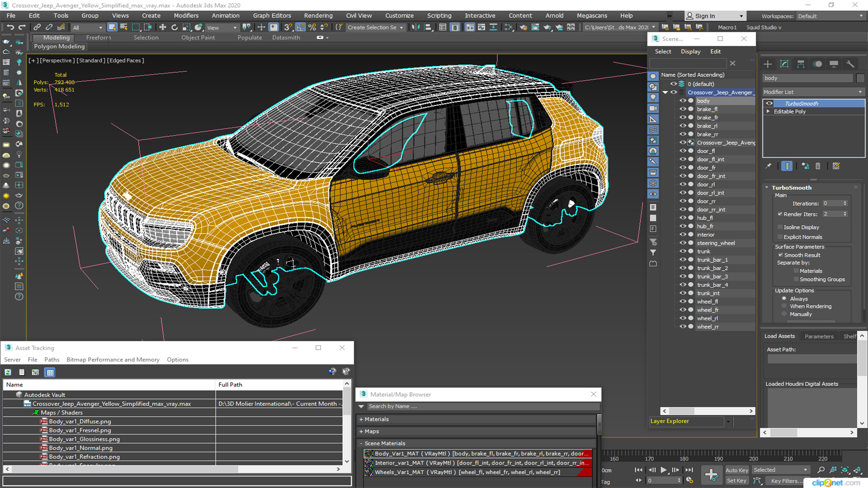Click the Undo arrow in main toolbar
This screenshot has height=488, width=868.
pyautogui.click(x=10, y=27)
